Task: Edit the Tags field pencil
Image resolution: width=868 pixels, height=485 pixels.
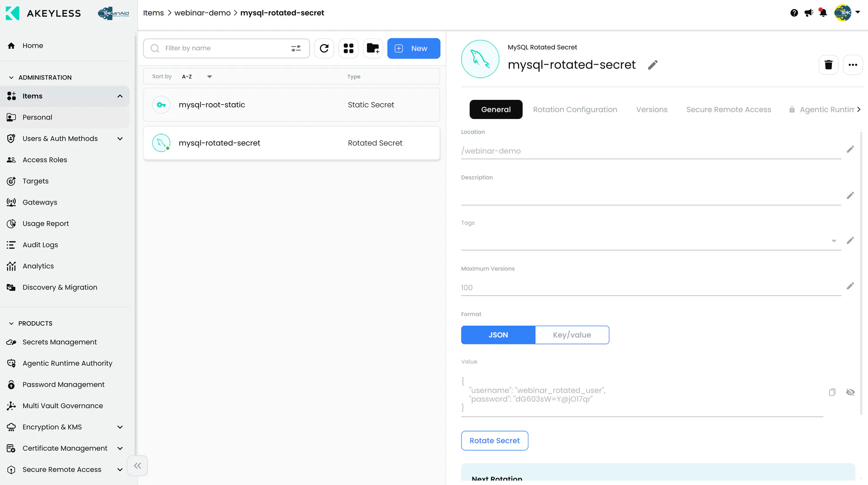Action: pos(850,241)
